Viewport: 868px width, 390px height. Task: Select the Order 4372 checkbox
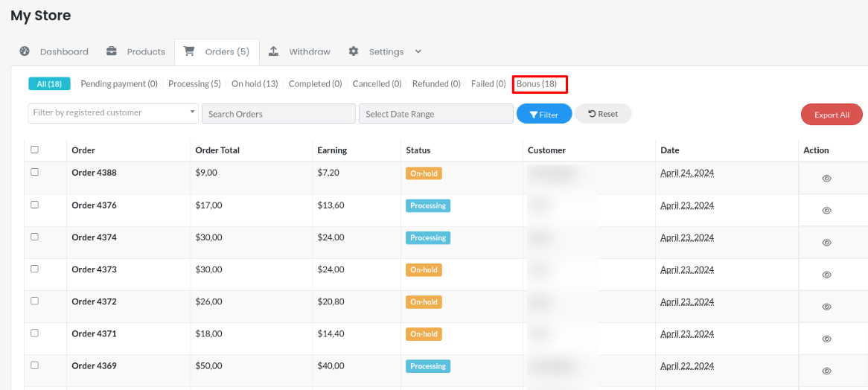pyautogui.click(x=34, y=301)
